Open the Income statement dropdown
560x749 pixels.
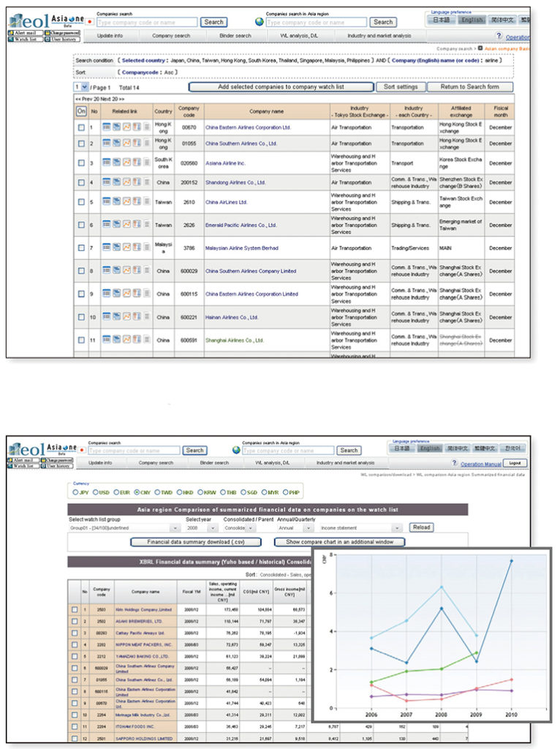[360, 528]
